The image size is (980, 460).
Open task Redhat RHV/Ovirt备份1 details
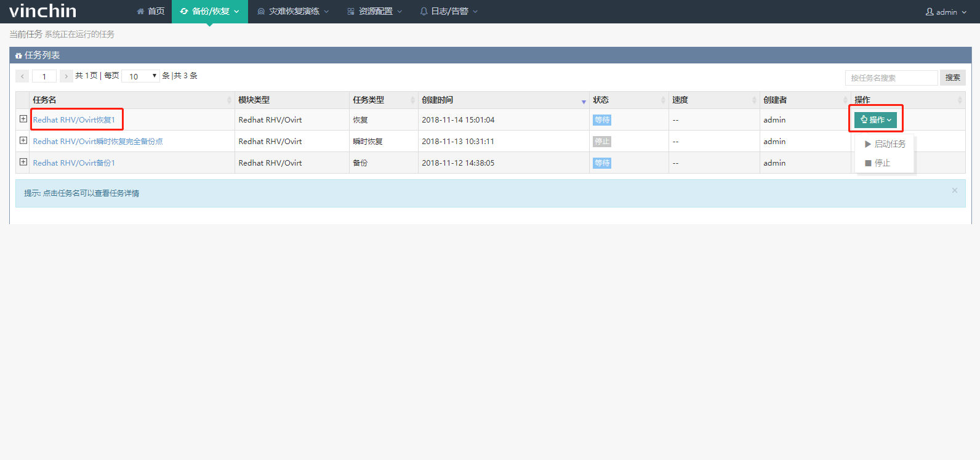74,163
